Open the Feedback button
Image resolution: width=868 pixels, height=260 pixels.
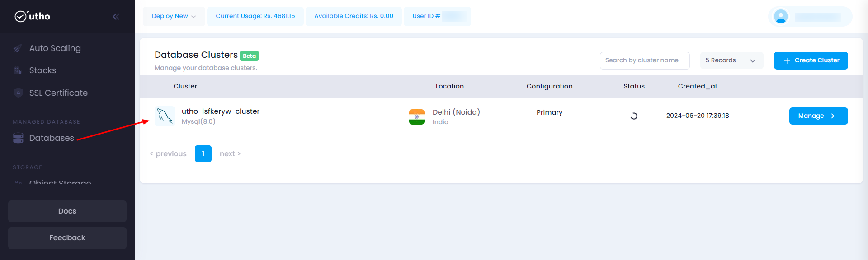click(67, 238)
